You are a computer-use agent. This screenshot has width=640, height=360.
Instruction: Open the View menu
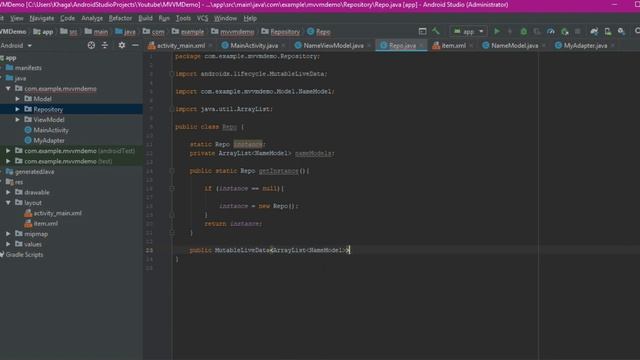point(17,18)
